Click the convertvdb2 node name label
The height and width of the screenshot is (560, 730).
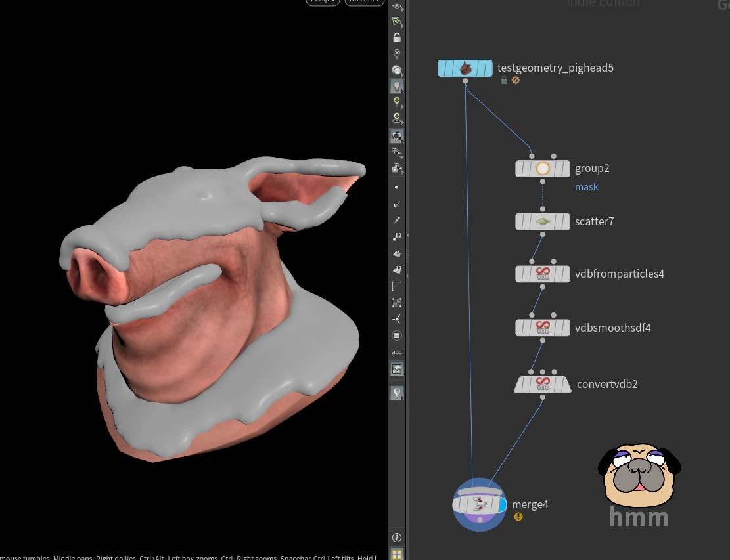[607, 384]
